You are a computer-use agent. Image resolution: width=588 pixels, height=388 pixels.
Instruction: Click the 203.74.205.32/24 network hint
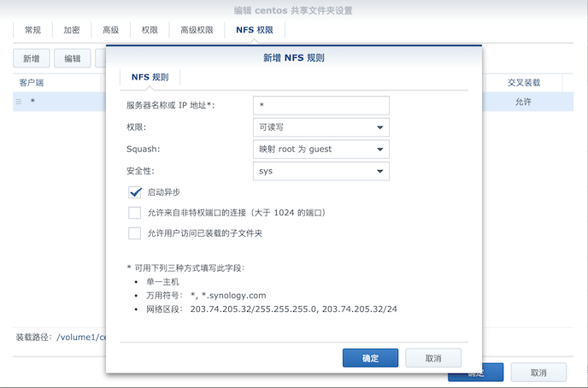[x=359, y=309]
